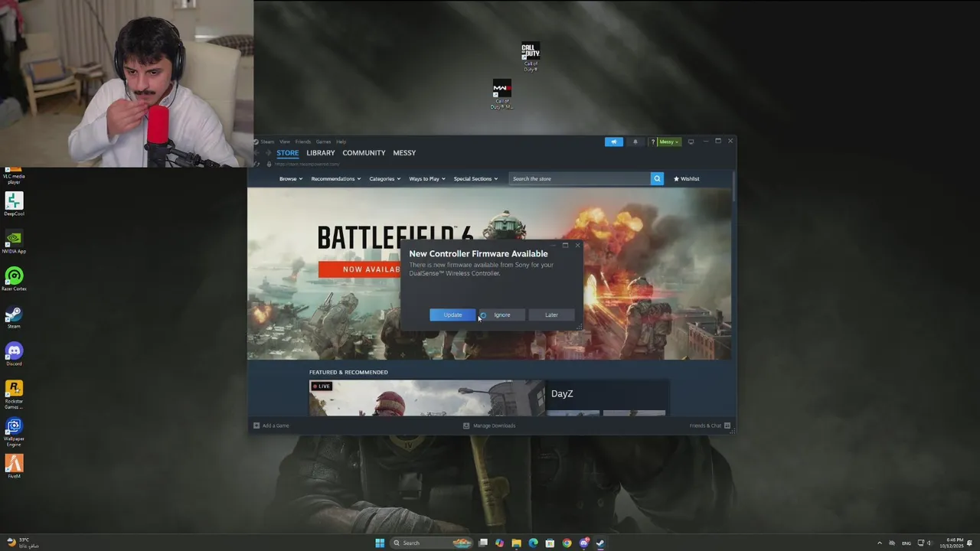
Task: Open Copilot from the taskbar
Action: tap(499, 543)
